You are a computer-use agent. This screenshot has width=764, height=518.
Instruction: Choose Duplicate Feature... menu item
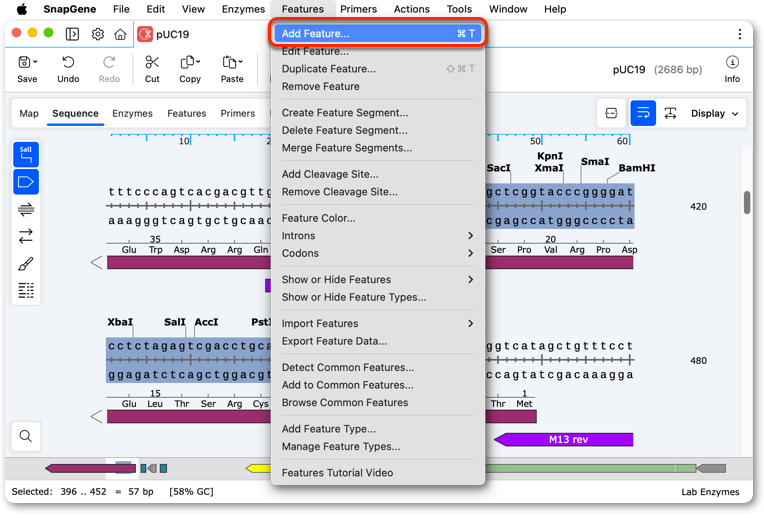coord(378,69)
